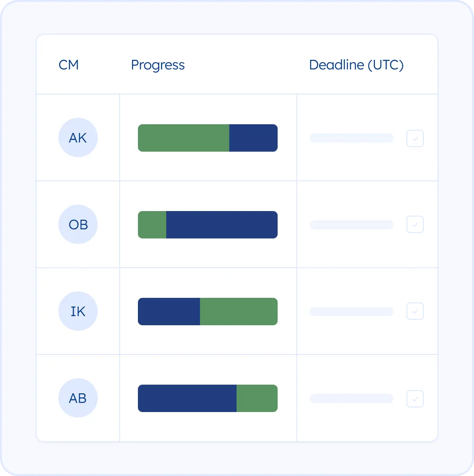Check the deadline box for OB
The width and height of the screenshot is (474, 476).
tap(415, 225)
